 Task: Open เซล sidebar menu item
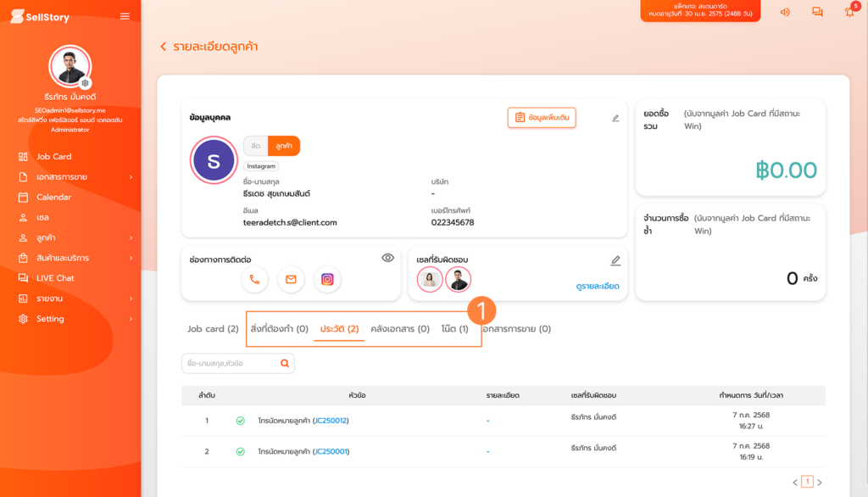[42, 218]
